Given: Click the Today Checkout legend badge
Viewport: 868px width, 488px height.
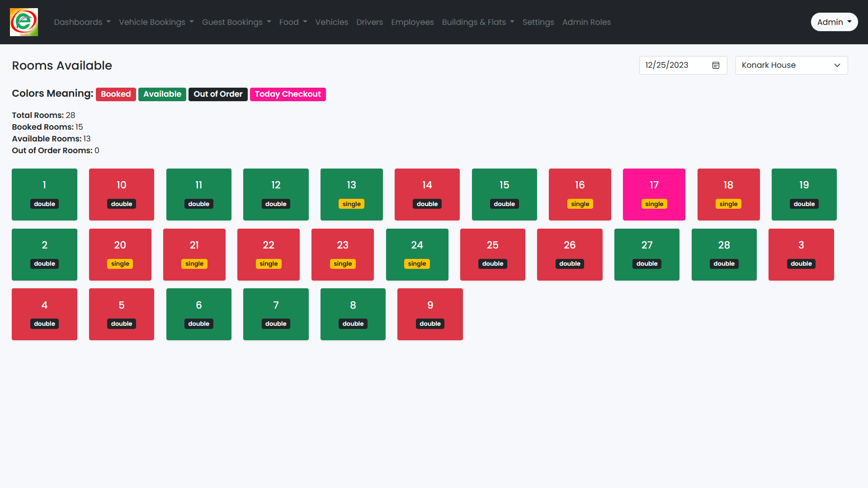Looking at the screenshot, I should pyautogui.click(x=288, y=94).
